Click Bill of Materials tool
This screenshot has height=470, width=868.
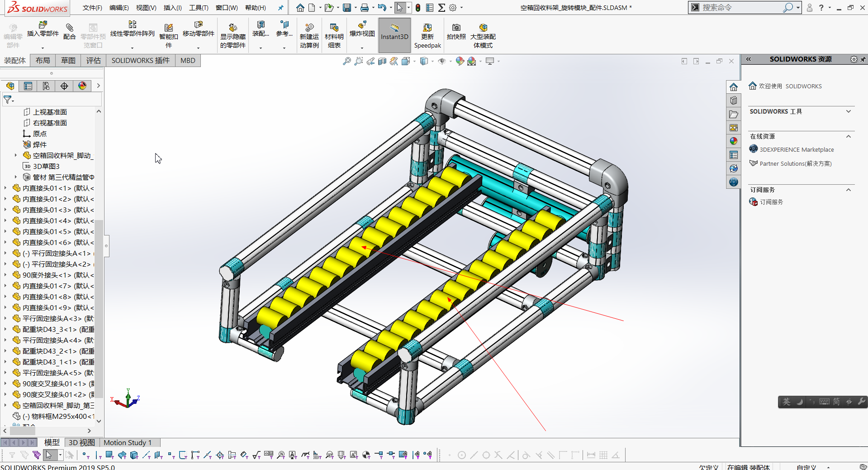(334, 35)
